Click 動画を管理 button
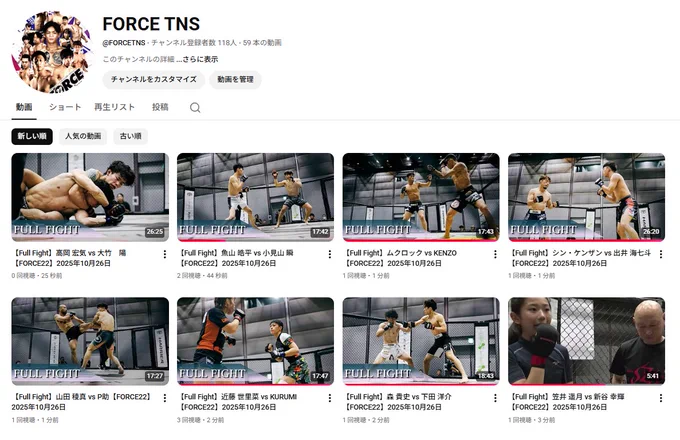 click(x=235, y=80)
